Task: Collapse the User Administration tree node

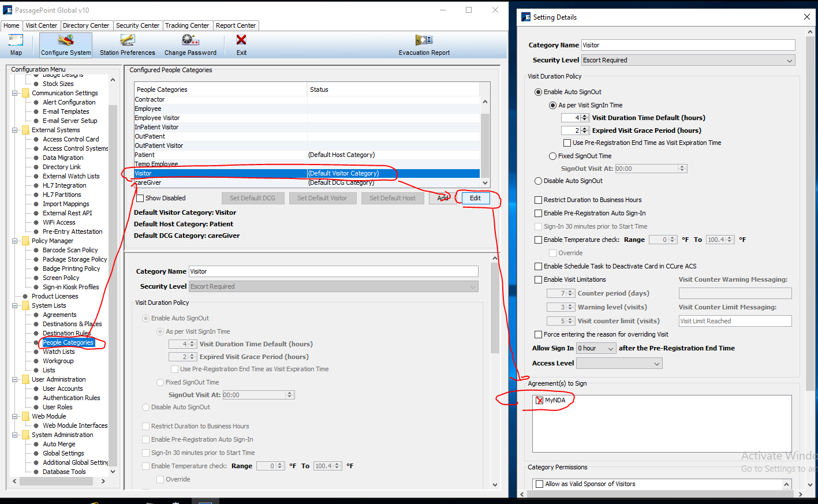Action: point(15,379)
